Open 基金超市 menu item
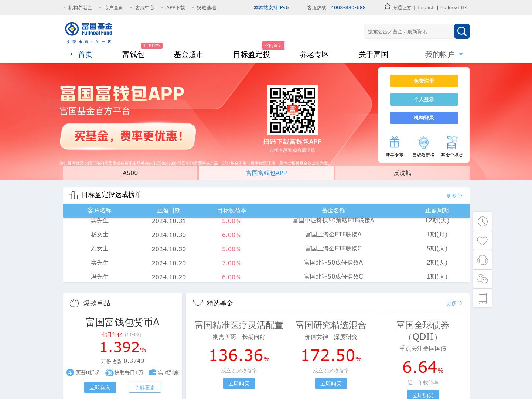 [189, 54]
